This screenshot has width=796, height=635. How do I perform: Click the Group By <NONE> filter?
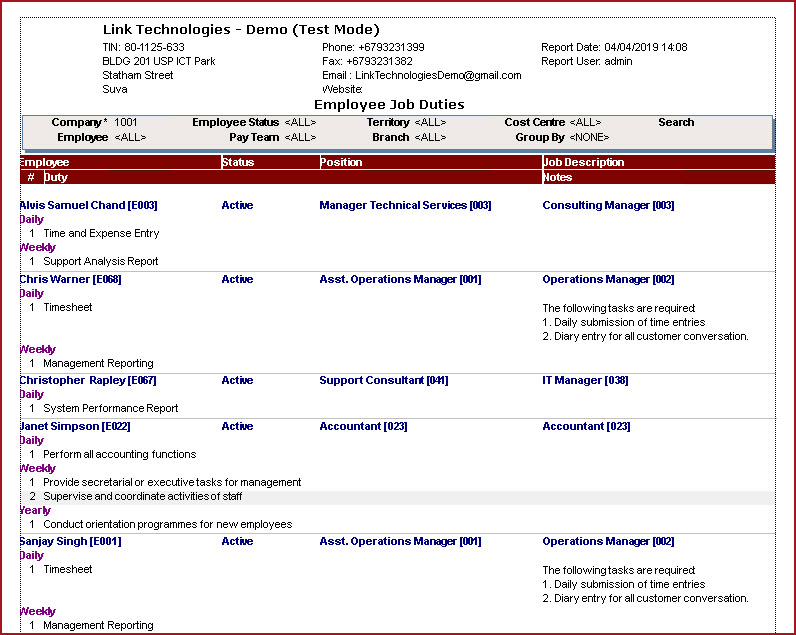pyautogui.click(x=589, y=138)
